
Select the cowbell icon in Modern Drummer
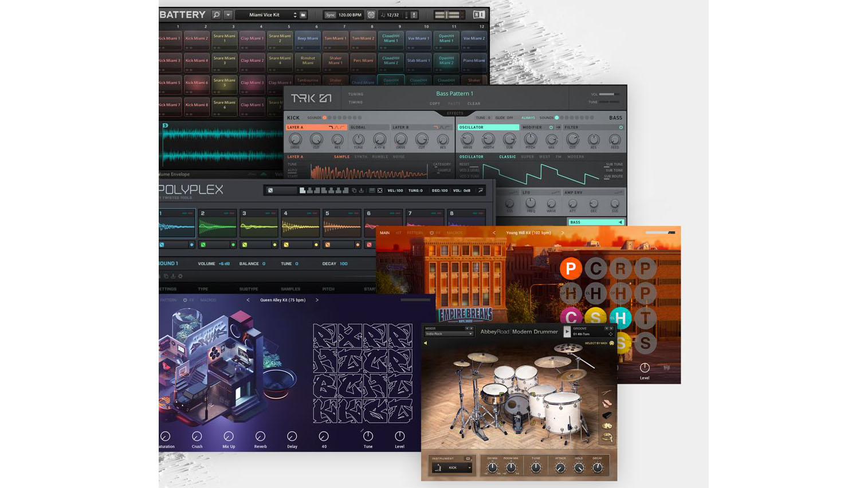tap(607, 415)
